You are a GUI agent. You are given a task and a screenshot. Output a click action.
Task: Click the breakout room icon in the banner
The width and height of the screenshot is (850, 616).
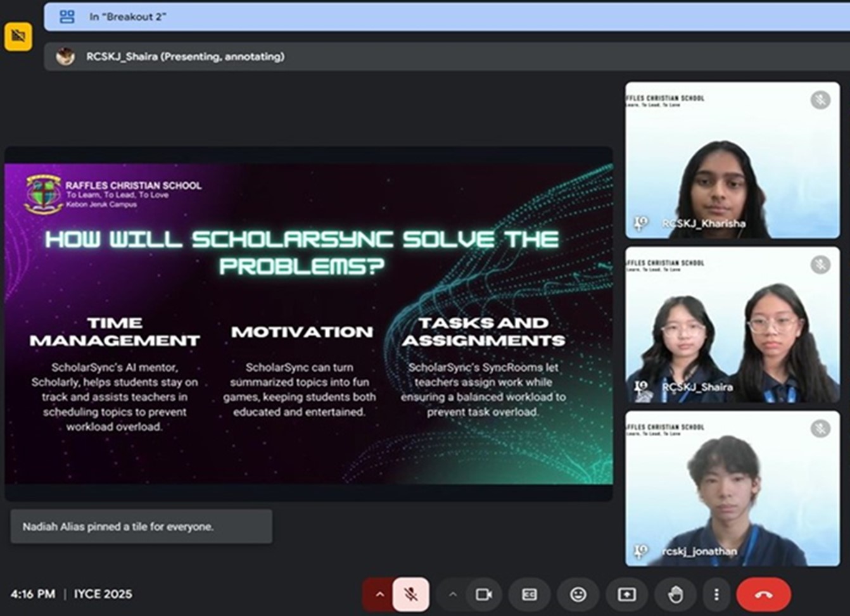(67, 17)
